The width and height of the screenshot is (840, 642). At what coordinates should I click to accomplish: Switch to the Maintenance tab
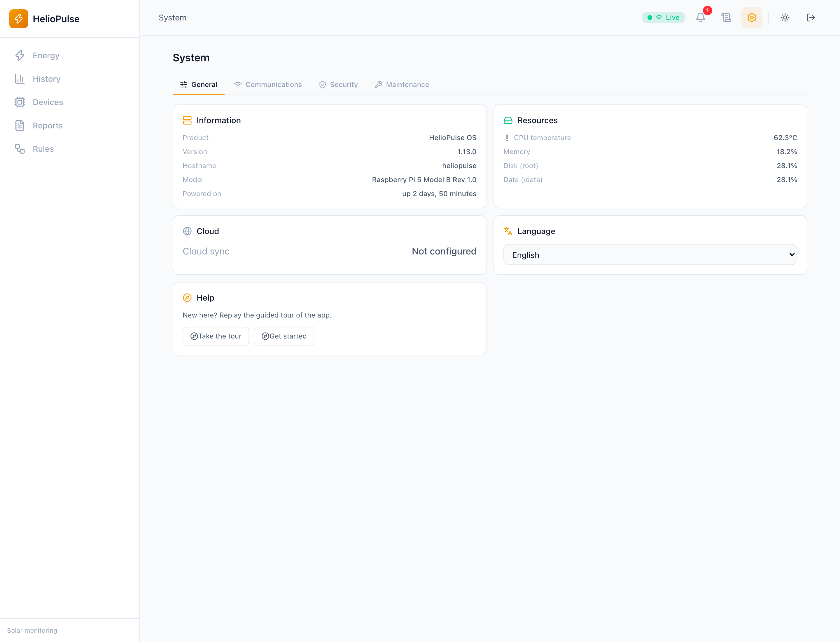coord(402,84)
